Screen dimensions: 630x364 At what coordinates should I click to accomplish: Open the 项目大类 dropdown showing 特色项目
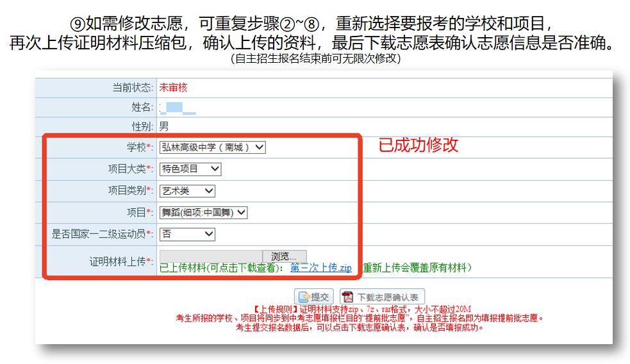(x=190, y=169)
